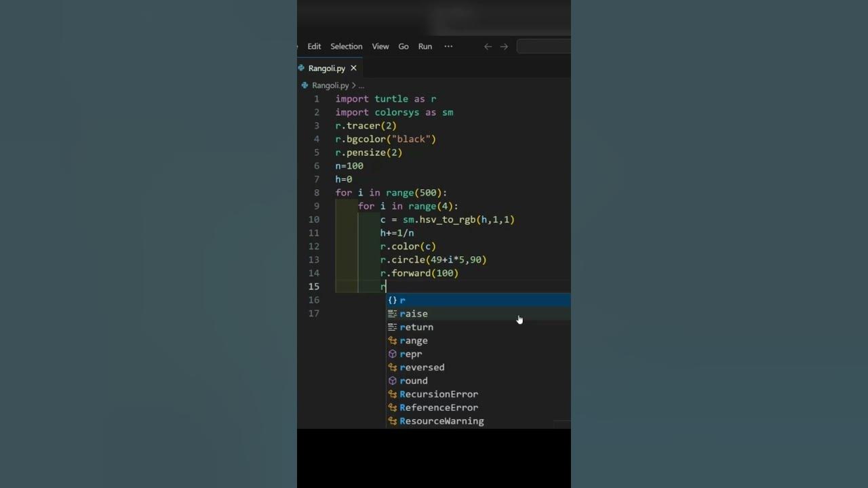Click Rangoli.py in the breadcrumb

(x=330, y=85)
